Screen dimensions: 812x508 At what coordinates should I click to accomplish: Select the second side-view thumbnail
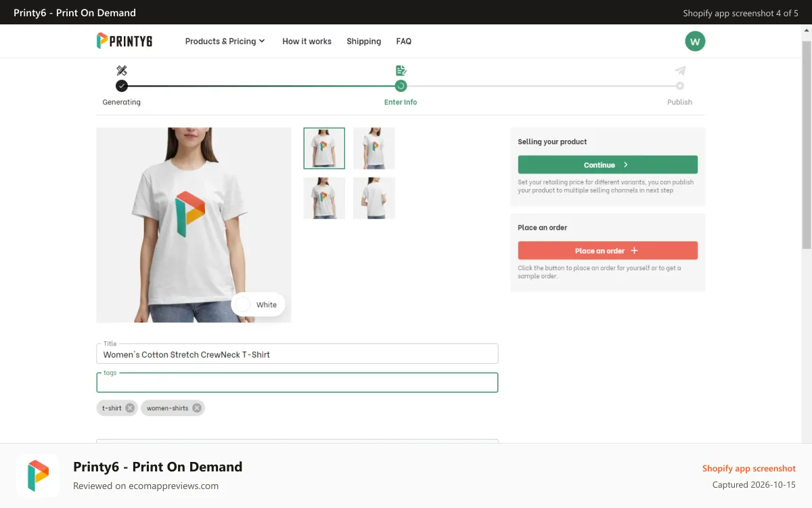pos(374,148)
